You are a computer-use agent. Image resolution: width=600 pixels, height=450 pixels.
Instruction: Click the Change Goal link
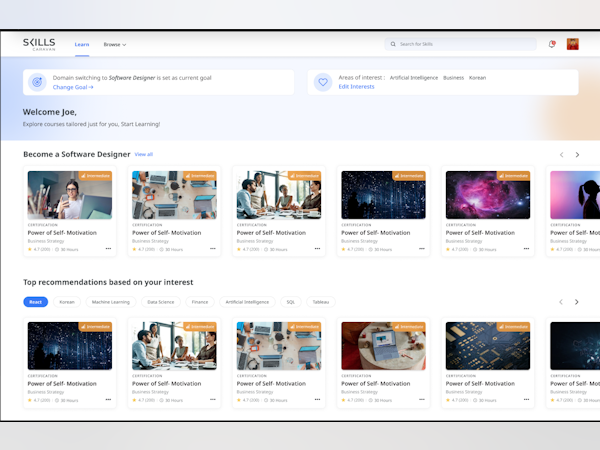[x=73, y=87]
